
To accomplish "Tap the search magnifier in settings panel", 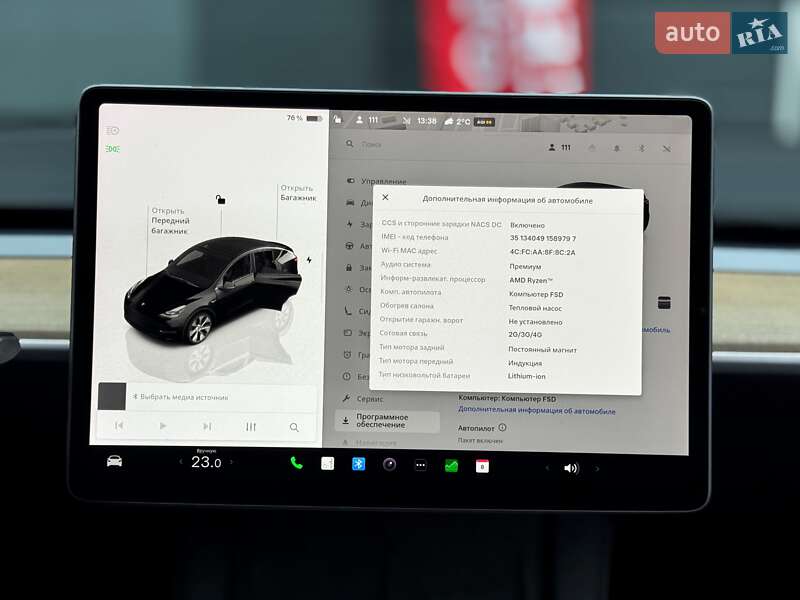I will point(351,146).
